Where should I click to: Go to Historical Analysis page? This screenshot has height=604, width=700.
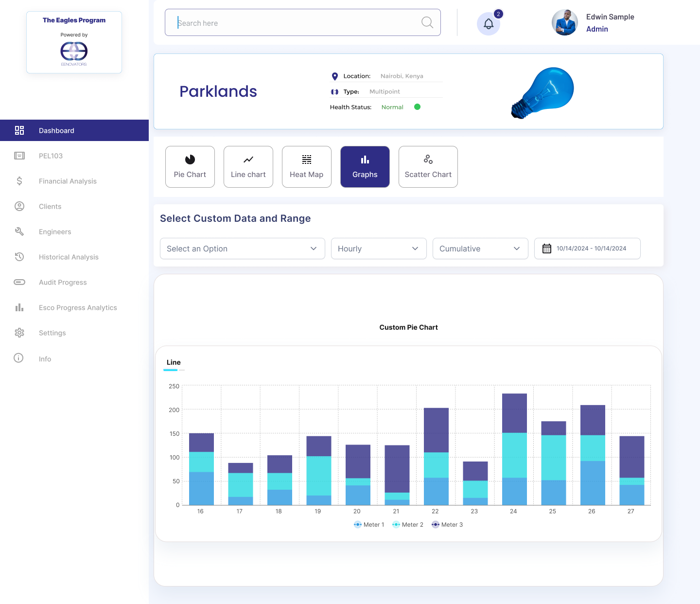tap(69, 257)
